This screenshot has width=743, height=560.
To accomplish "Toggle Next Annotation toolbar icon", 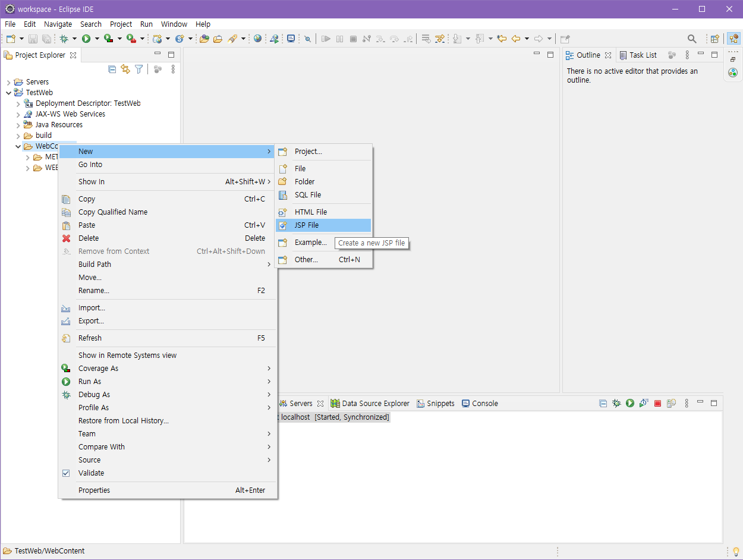I will tap(456, 39).
